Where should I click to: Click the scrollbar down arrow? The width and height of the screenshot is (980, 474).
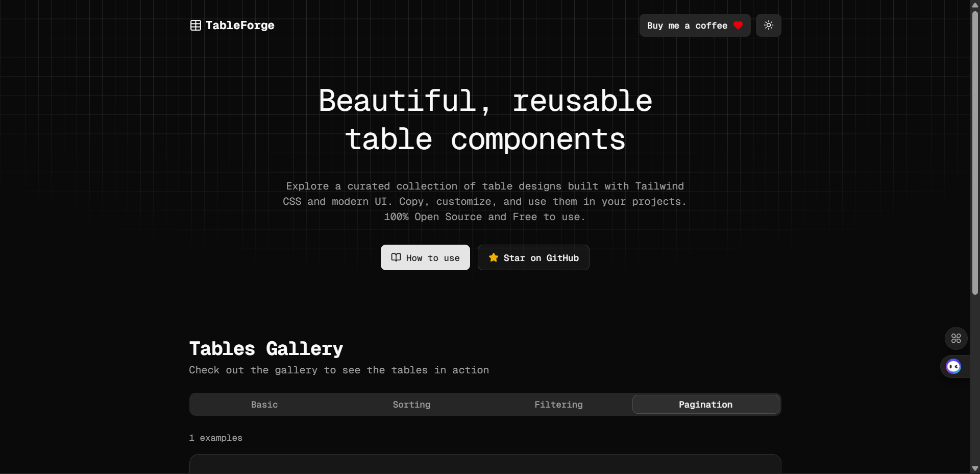[975, 468]
